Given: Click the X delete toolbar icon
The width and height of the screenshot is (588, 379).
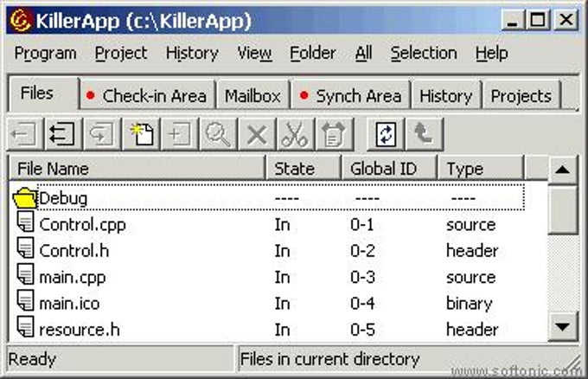Looking at the screenshot, I should pyautogui.click(x=257, y=134).
